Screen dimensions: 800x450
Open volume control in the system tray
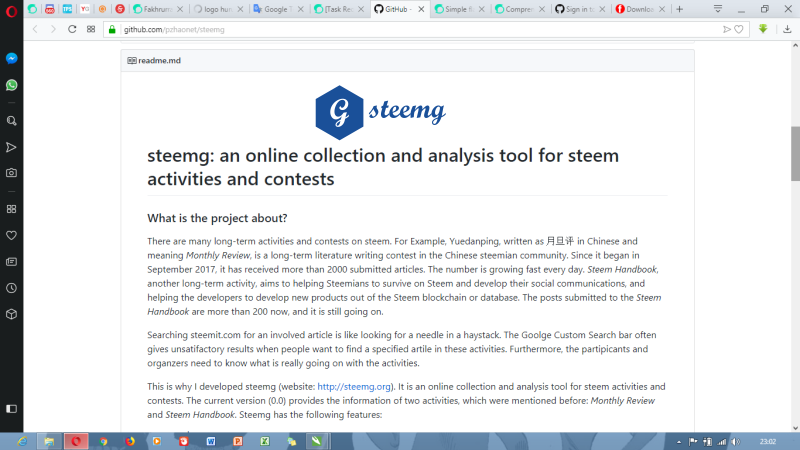tap(735, 442)
